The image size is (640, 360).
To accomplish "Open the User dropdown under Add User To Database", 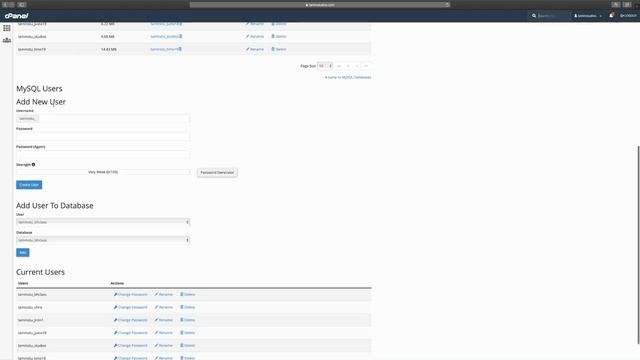I will click(103, 222).
